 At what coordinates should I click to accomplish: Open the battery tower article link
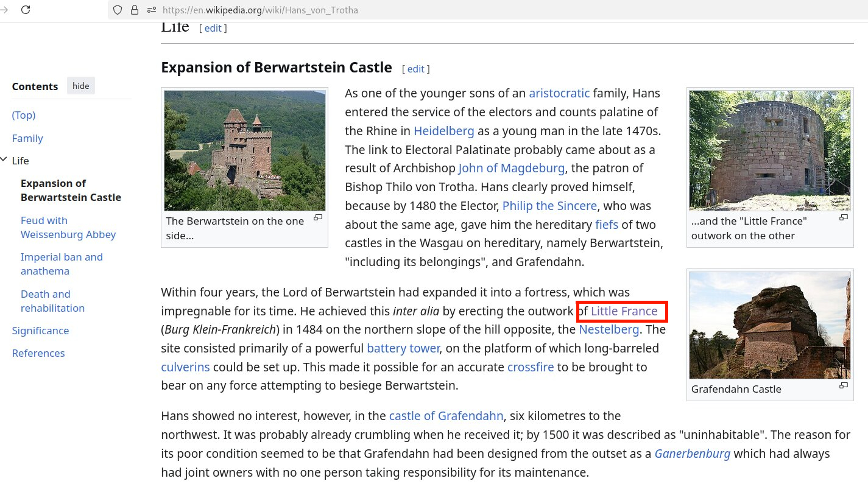[x=403, y=348]
